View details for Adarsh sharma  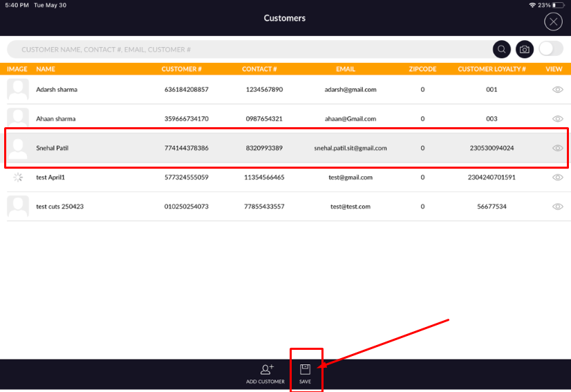(557, 90)
